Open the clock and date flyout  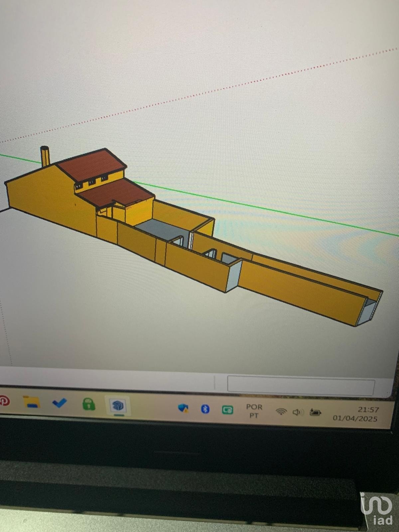pos(356,414)
